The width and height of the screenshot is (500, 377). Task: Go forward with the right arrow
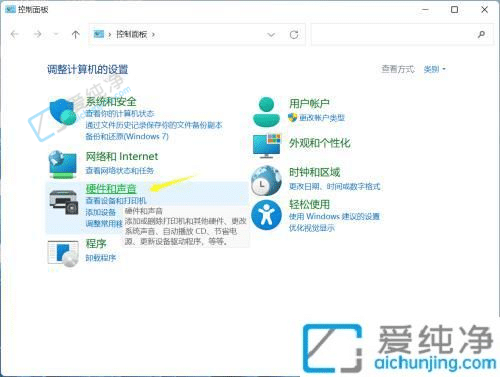38,34
